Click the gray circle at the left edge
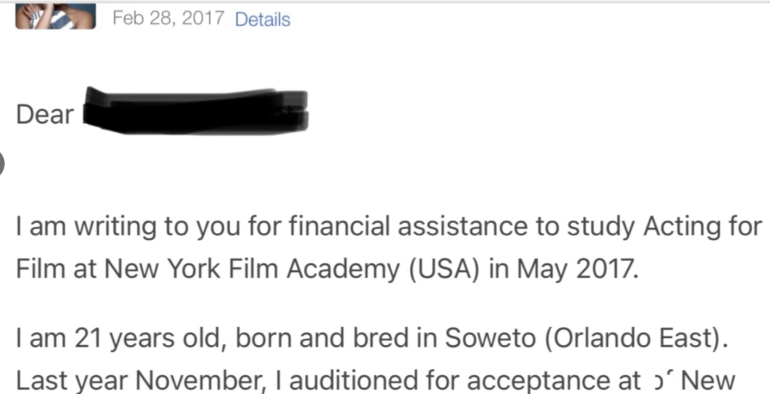The image size is (770, 394). (1, 163)
